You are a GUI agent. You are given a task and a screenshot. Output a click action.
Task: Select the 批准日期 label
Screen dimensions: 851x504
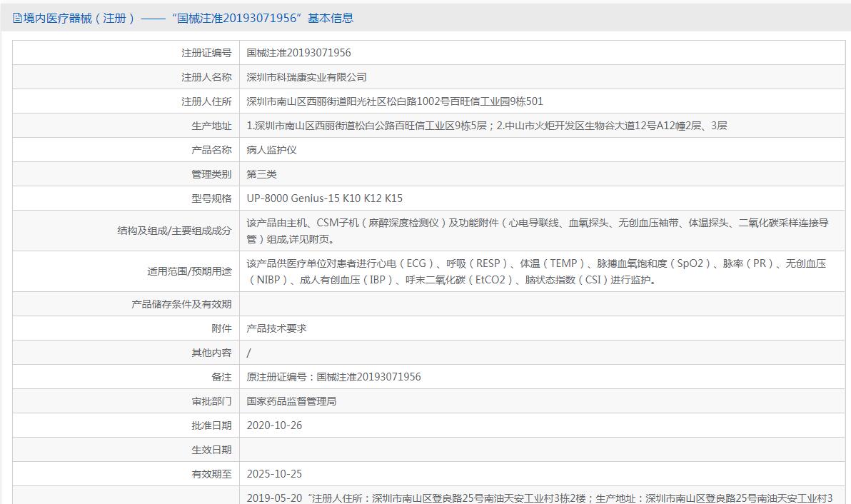click(x=211, y=425)
